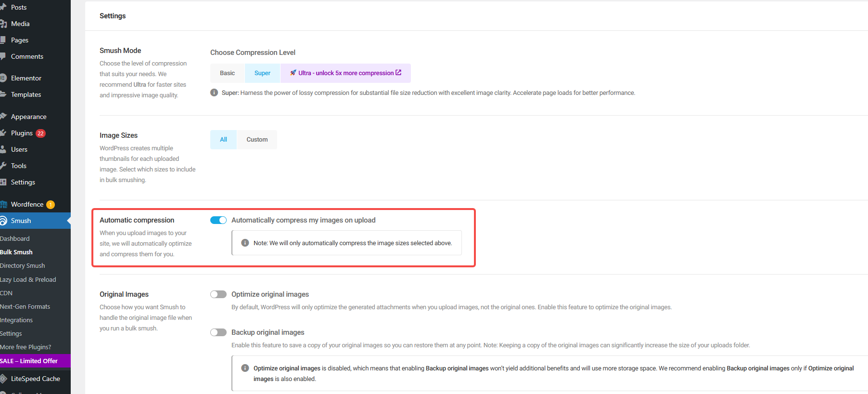Click the Settings sliders icon in sidebar

click(x=3, y=182)
